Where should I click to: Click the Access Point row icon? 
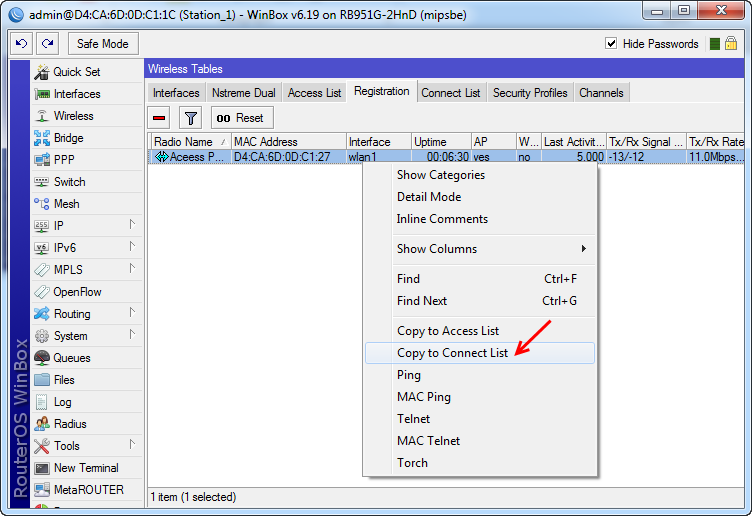(162, 157)
